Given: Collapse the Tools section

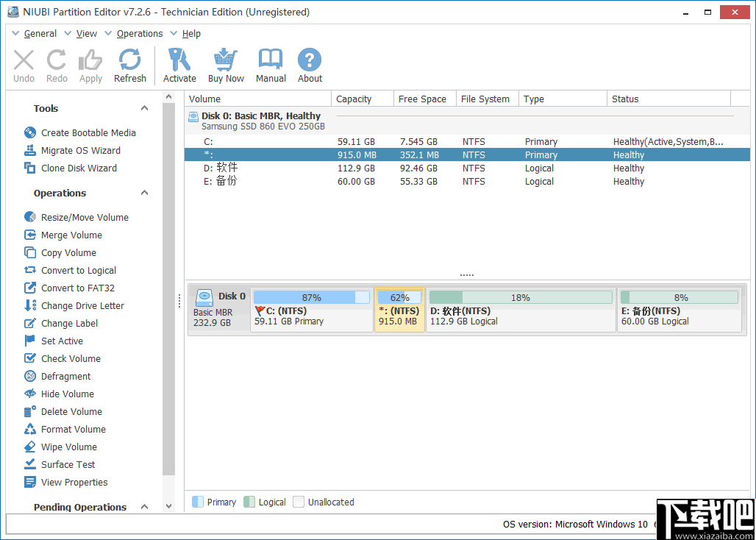Looking at the screenshot, I should coord(144,107).
